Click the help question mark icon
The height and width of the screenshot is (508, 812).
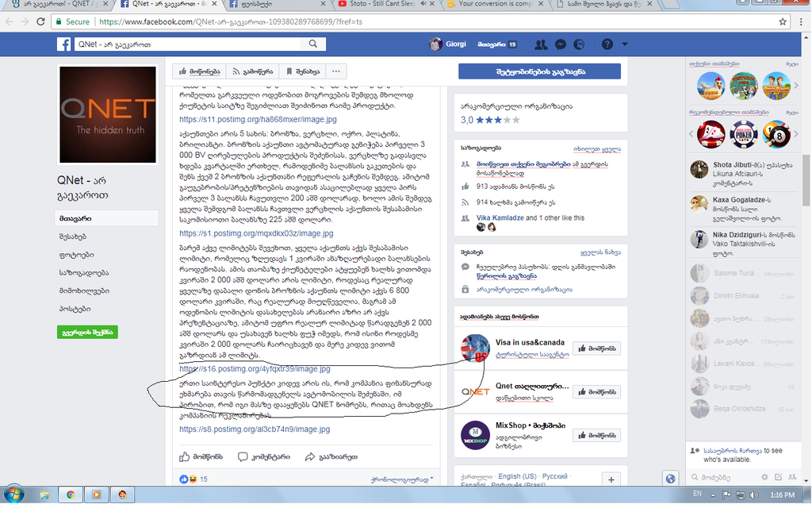607,44
